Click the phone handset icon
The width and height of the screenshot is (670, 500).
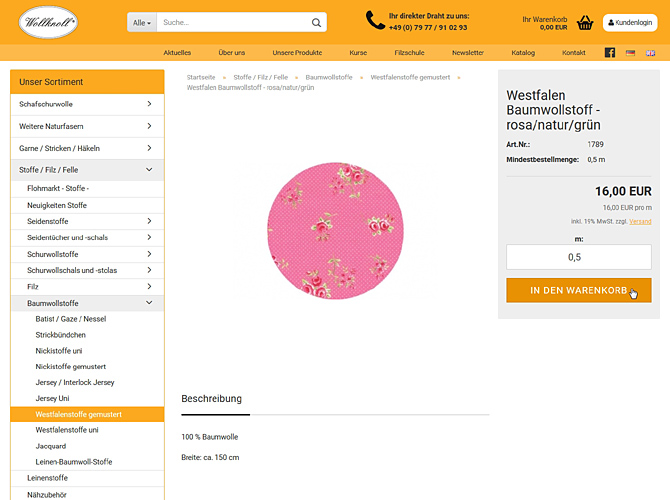click(x=375, y=21)
